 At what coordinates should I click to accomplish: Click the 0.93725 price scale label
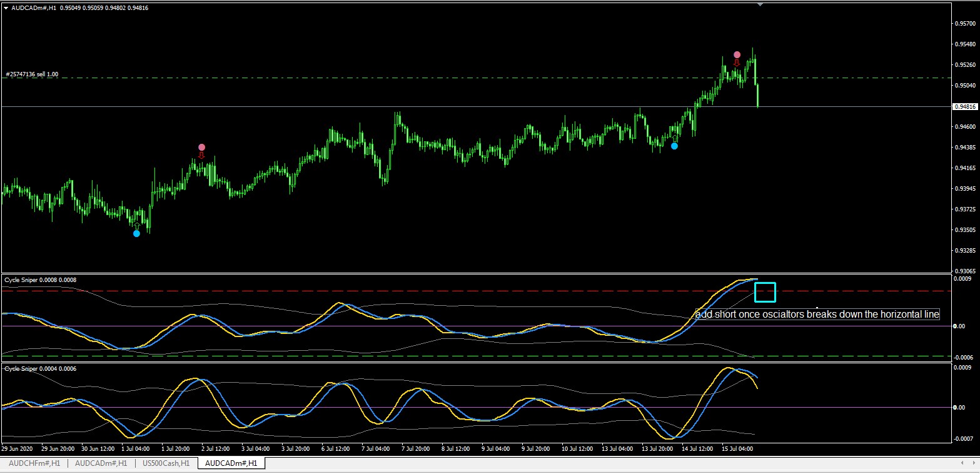pos(964,209)
